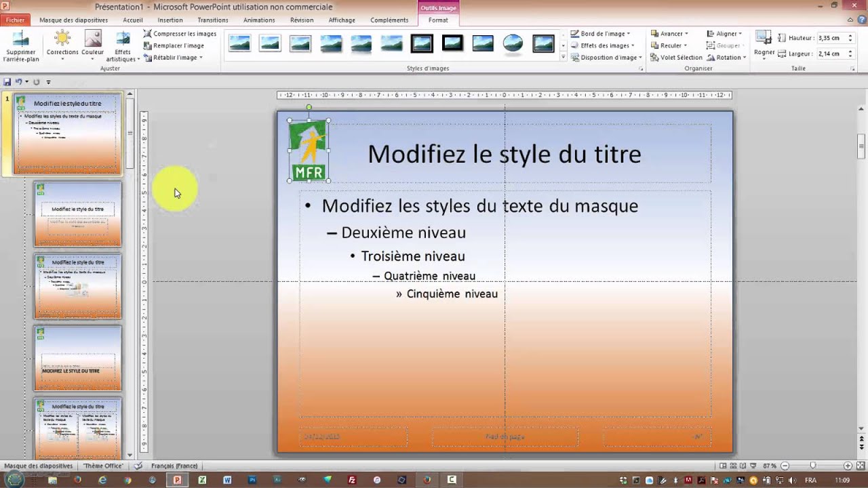Click 'Français (France)' in status bar
Image resolution: width=868 pixels, height=488 pixels.
(x=174, y=466)
